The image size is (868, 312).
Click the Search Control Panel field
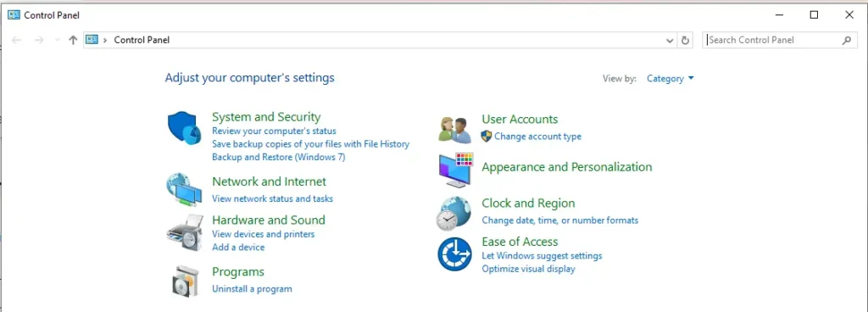tap(780, 40)
